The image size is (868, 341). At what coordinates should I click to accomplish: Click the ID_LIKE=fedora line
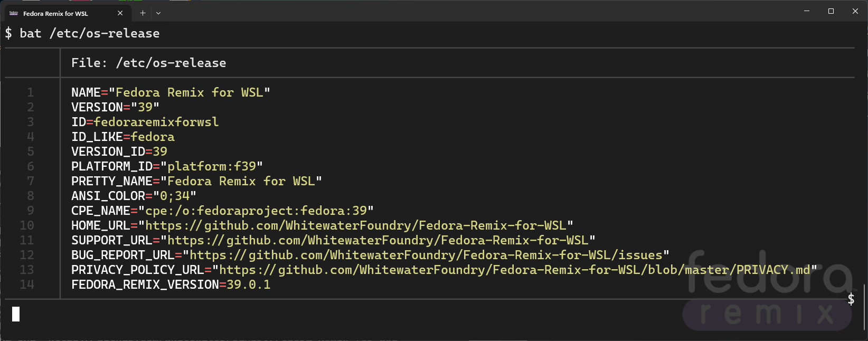coord(123,137)
